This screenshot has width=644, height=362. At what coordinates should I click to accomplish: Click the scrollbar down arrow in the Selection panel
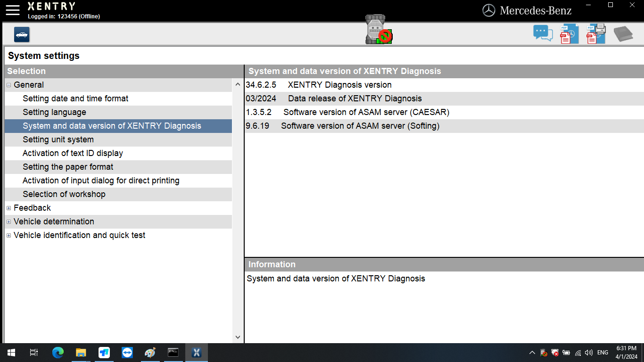pos(237,337)
